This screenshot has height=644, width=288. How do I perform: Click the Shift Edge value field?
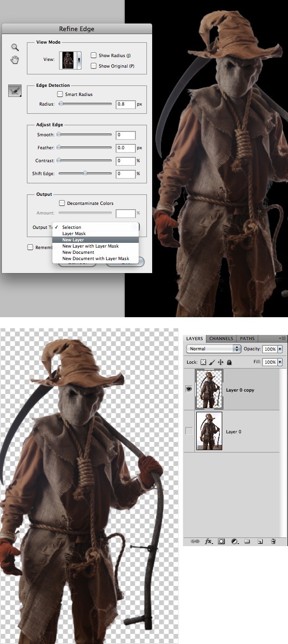tap(125, 174)
